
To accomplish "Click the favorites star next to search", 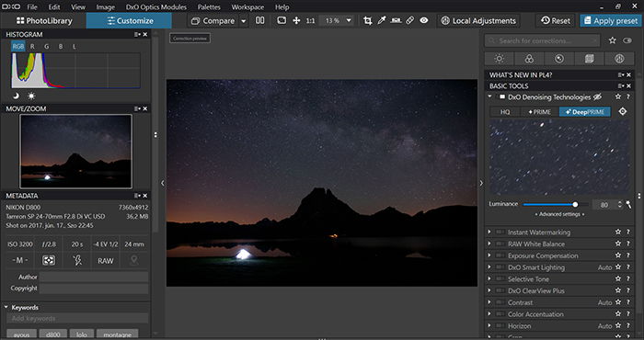I will coord(613,40).
